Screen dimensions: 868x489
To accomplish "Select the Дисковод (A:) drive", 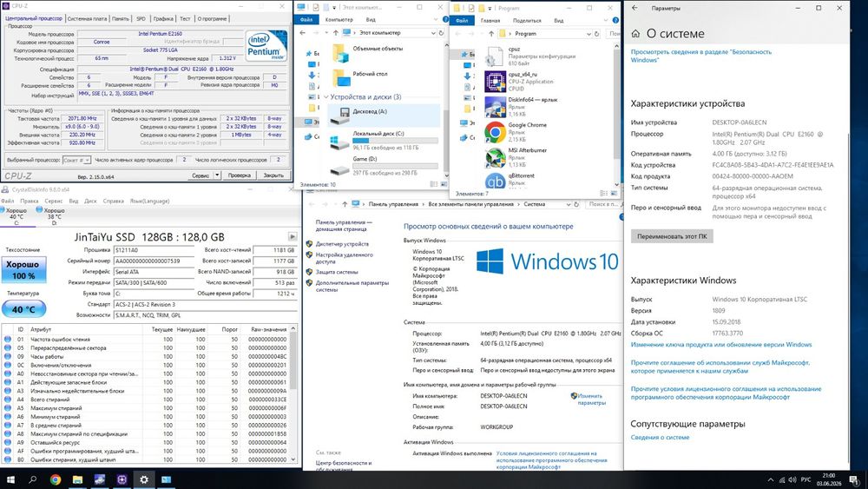I will click(385, 114).
